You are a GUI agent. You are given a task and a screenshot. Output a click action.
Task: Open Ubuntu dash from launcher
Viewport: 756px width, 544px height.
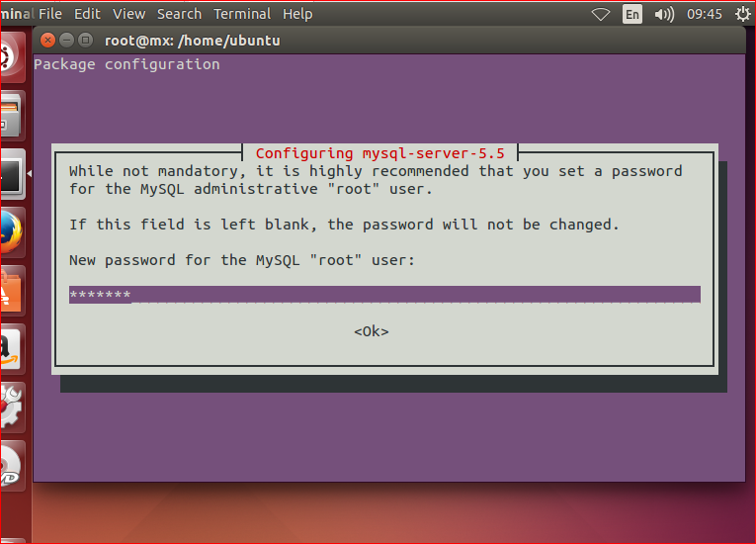(11, 57)
